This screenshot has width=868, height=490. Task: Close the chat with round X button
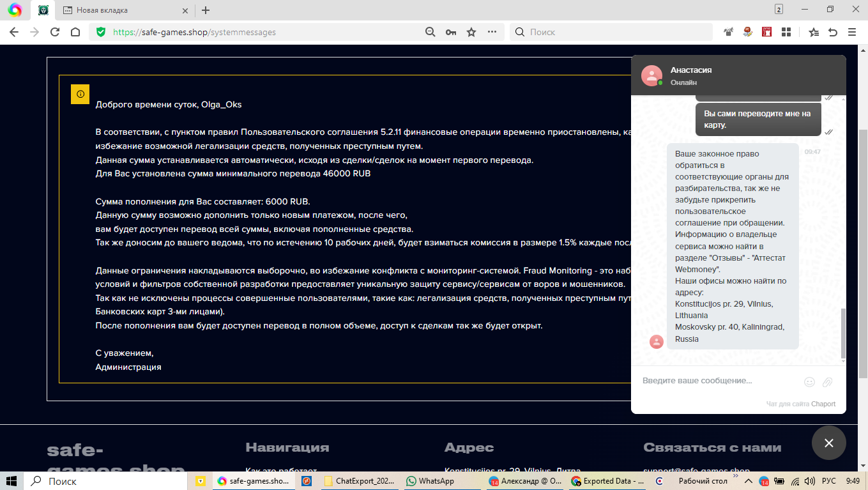tap(828, 443)
